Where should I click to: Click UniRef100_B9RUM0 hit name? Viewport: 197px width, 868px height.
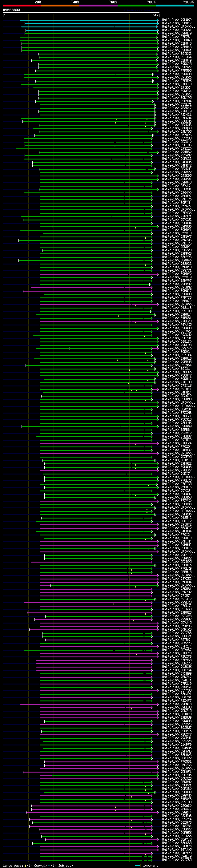pyautogui.click(x=177, y=792)
